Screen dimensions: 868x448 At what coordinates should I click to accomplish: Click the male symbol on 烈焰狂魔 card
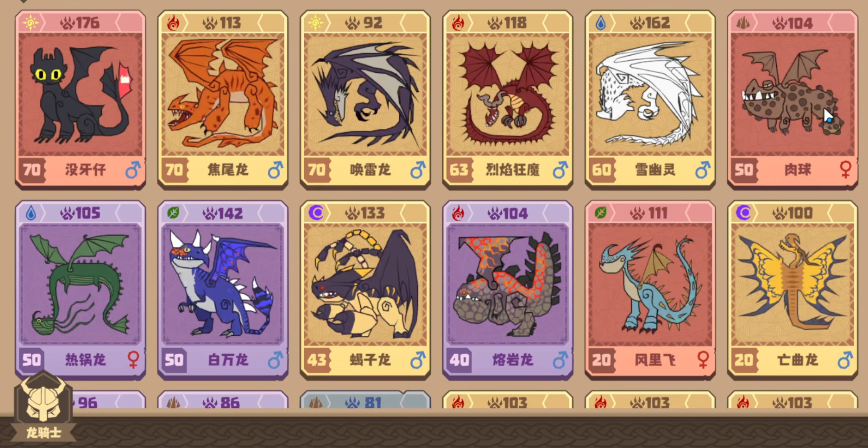(x=560, y=169)
